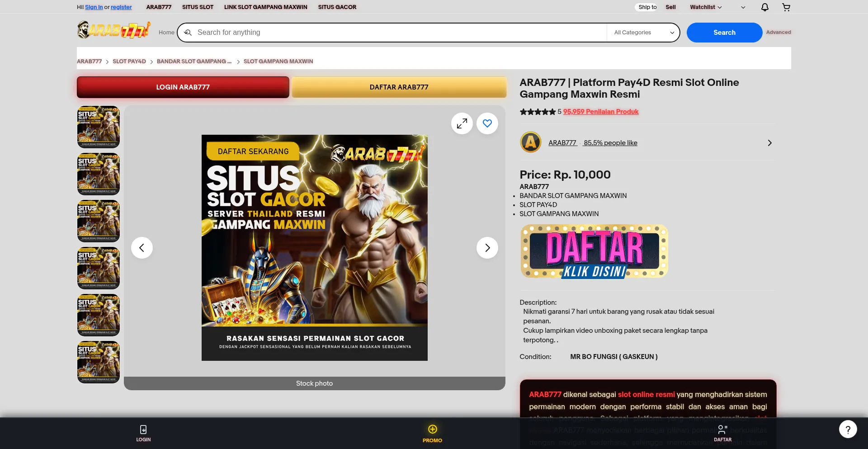Show the previous product image
Viewport: 868px width, 449px height.
point(142,248)
